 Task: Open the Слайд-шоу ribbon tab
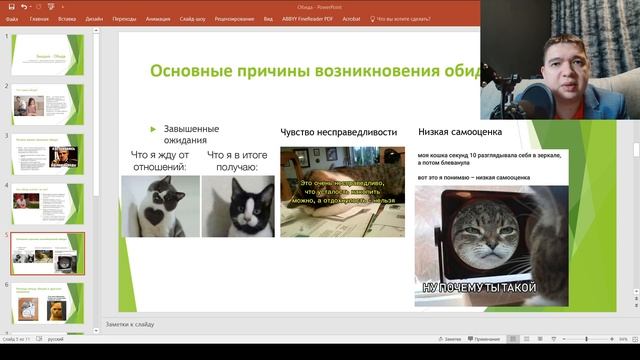coord(192,19)
